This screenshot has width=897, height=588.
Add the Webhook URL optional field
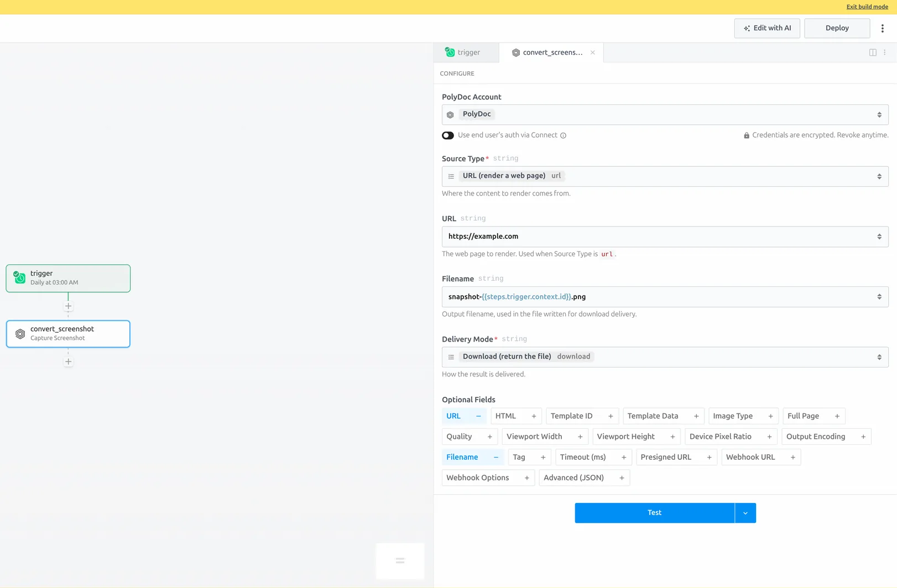[x=793, y=457]
